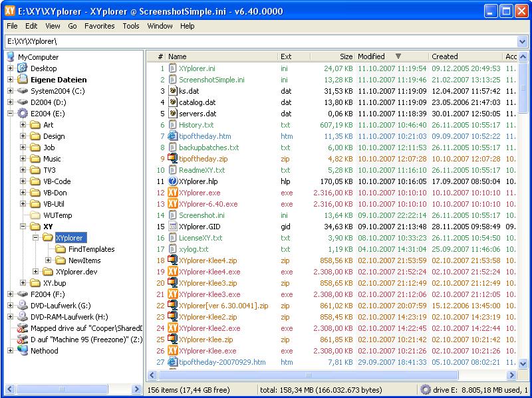Expand the F2004 (F:) drive node
The height and width of the screenshot is (398, 532).
[10, 294]
